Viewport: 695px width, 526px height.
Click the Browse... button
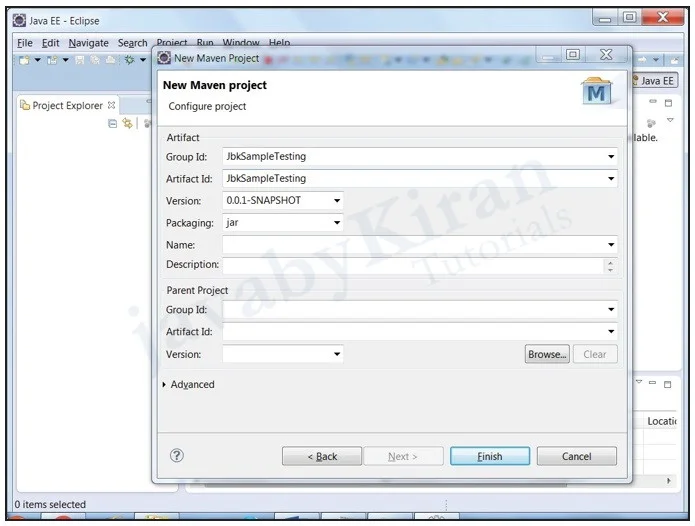click(x=547, y=354)
